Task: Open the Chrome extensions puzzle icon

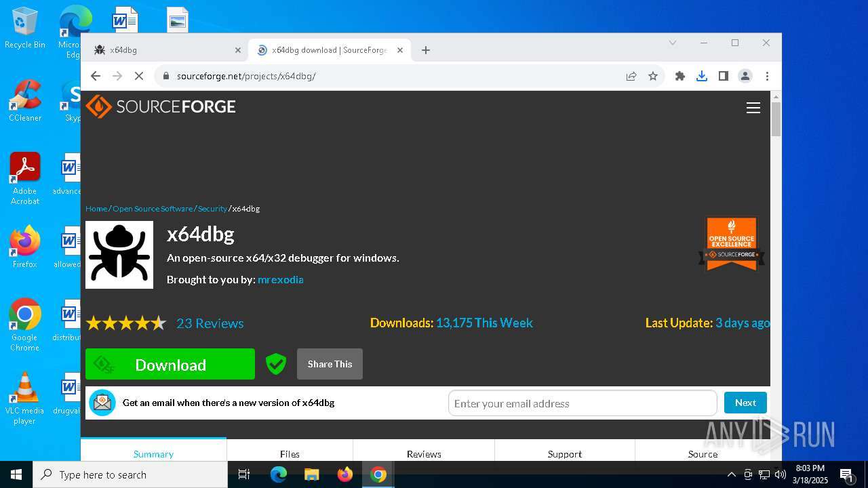Action: 680,76
